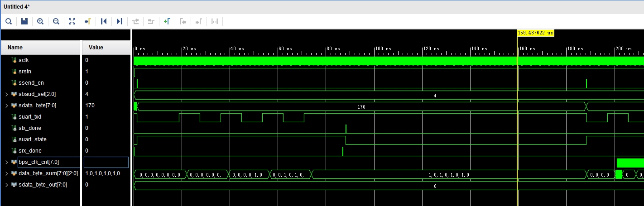
Task: Click the Search magnifier icon in toolbar
Action: point(9,21)
